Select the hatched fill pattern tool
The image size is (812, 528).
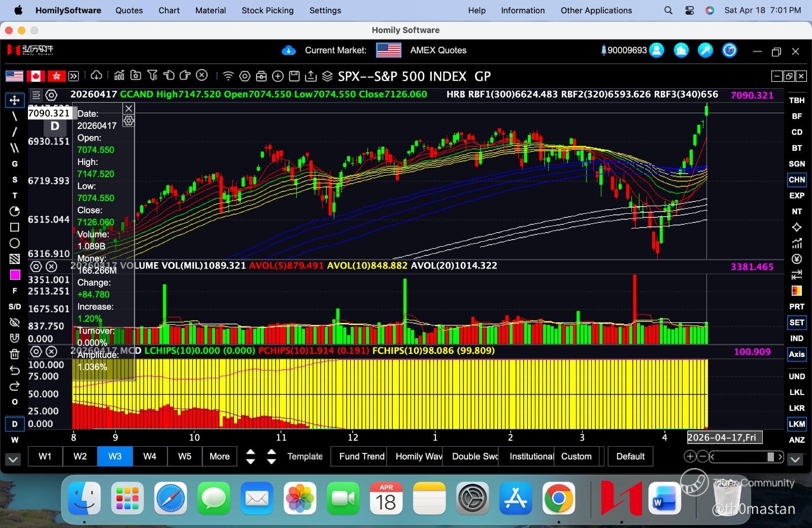pyautogui.click(x=15, y=259)
